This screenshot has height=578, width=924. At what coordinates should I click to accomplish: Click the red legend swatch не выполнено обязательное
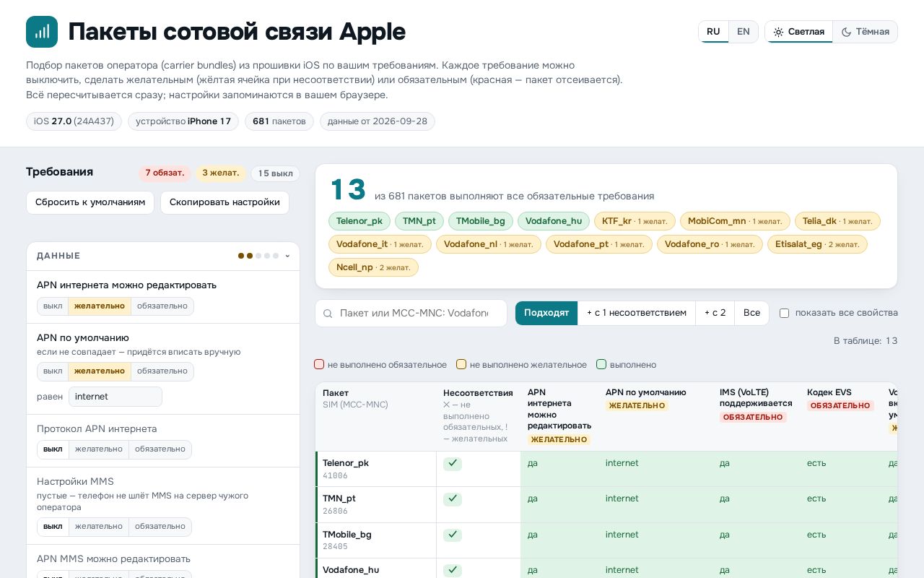tap(319, 365)
